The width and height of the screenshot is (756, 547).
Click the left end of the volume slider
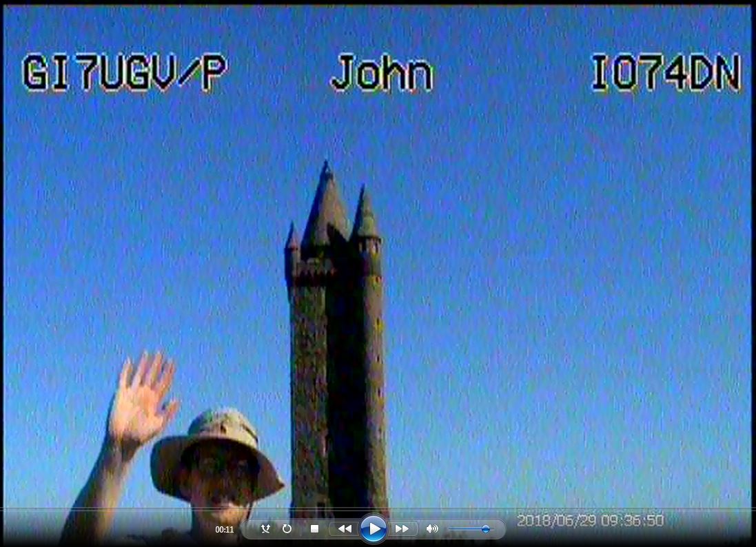click(451, 529)
